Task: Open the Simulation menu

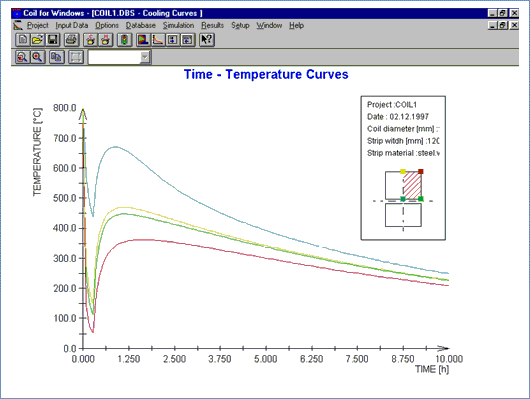Action: pos(178,25)
